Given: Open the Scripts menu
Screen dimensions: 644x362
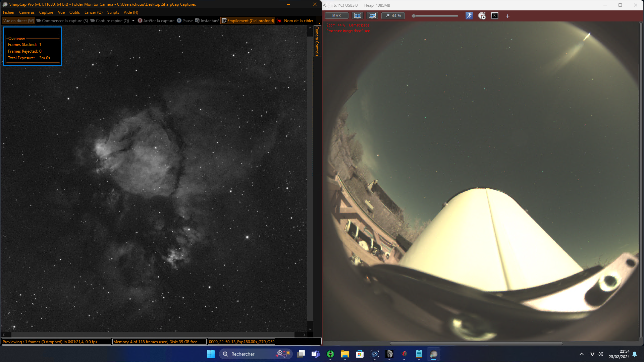Looking at the screenshot, I should tap(113, 12).
